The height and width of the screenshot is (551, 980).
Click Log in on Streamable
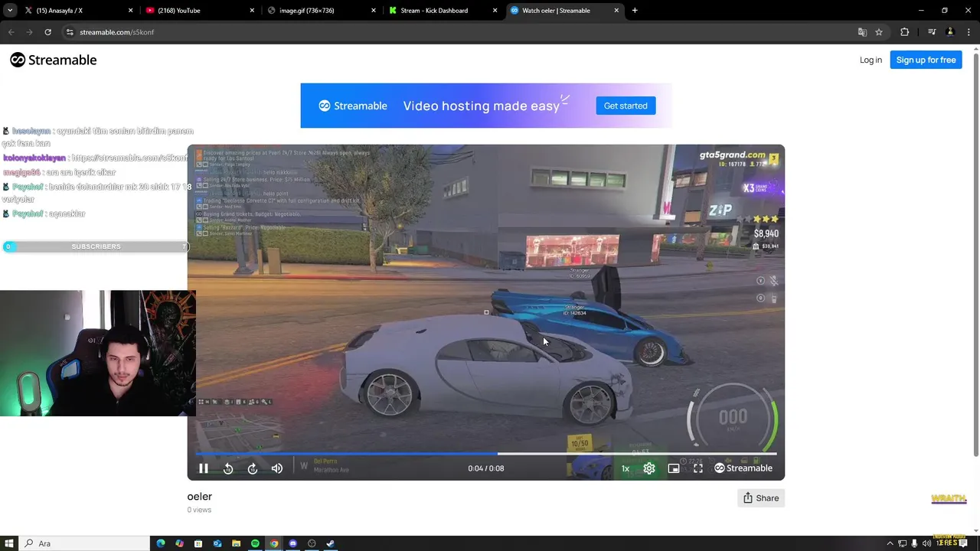click(871, 60)
